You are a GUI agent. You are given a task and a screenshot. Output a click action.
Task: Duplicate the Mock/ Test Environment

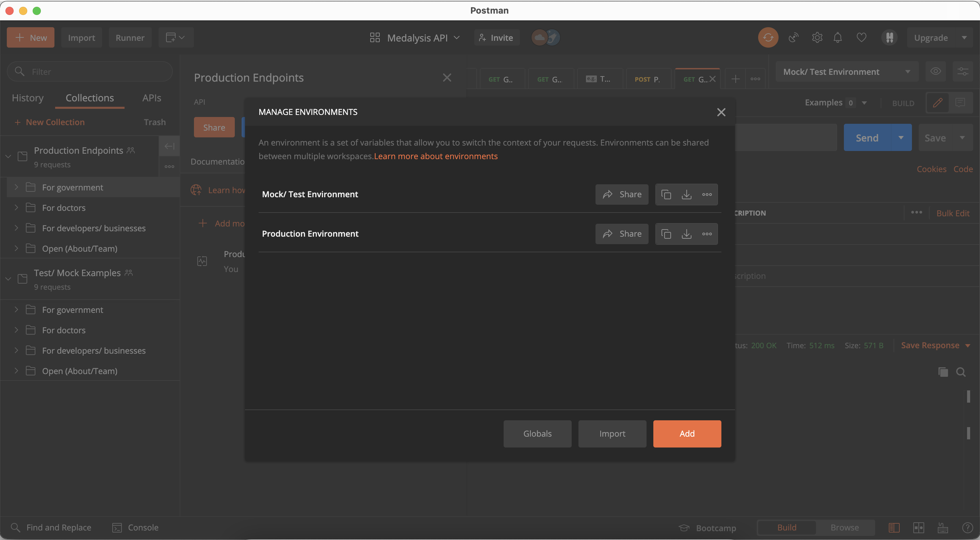coord(666,194)
